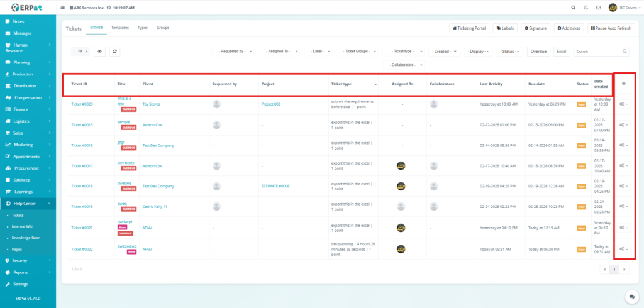Toggle column visibility with eye icon
The image size is (644, 308).
(x=99, y=52)
